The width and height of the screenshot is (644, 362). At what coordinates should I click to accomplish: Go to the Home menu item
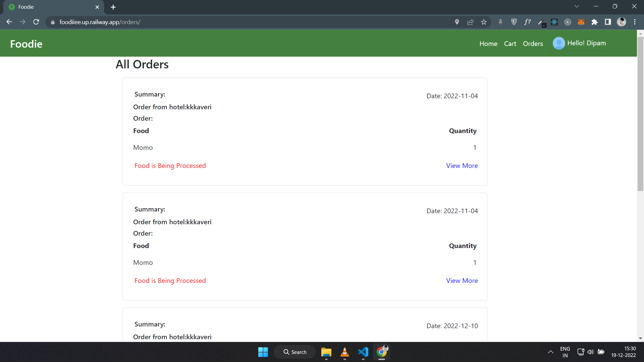click(x=488, y=44)
